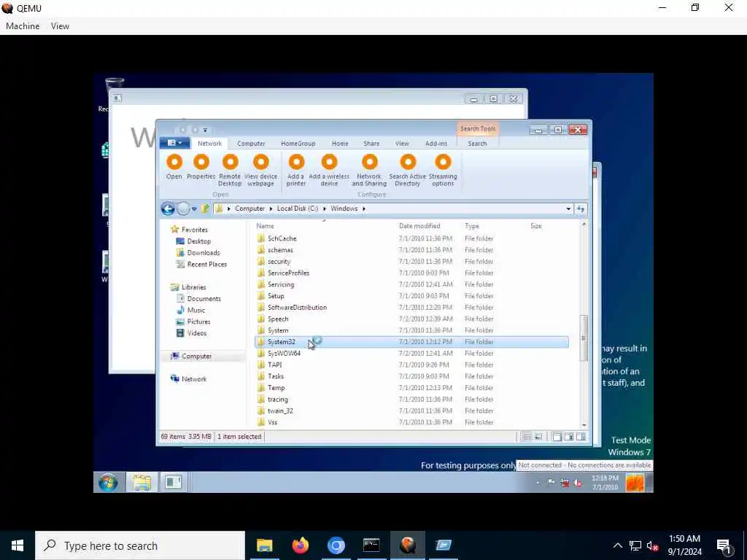Switch to the Share ribbon tab
Image resolution: width=747 pixels, height=560 pixels.
(x=371, y=144)
